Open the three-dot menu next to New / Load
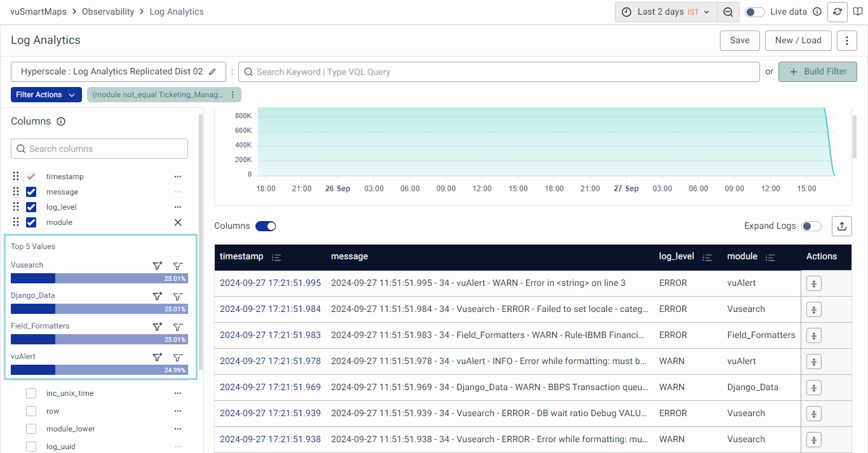Viewport: 868px width, 453px height. [846, 40]
